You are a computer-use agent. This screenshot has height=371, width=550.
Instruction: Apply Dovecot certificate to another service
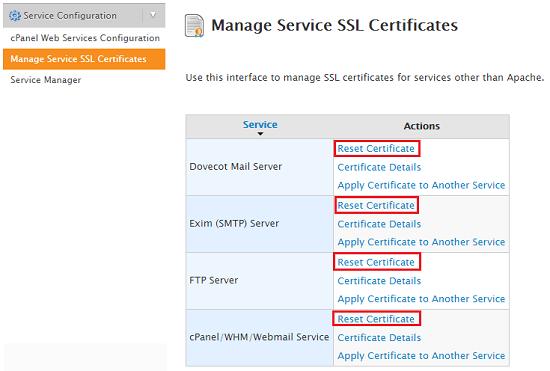coord(421,185)
